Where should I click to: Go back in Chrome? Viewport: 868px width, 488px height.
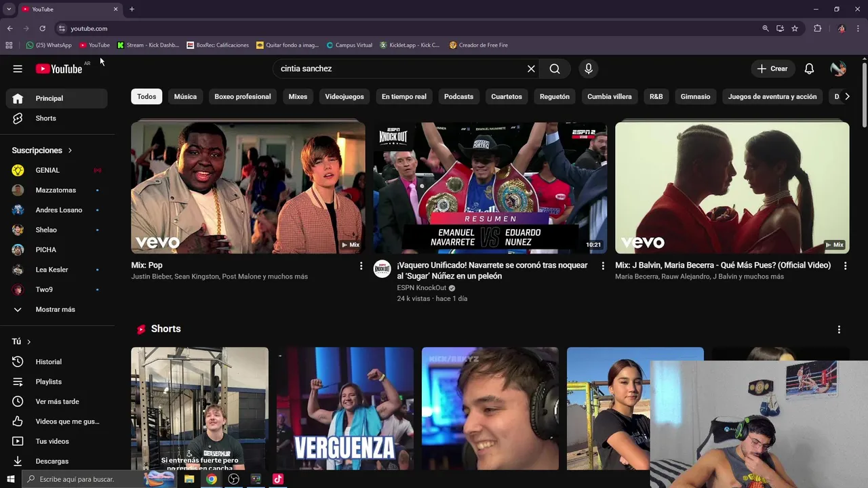[9, 28]
